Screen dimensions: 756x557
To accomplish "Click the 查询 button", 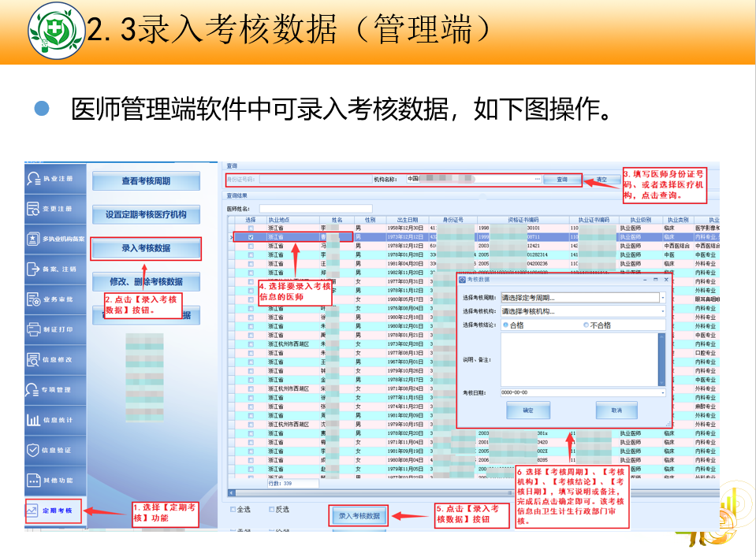I will pos(562,180).
